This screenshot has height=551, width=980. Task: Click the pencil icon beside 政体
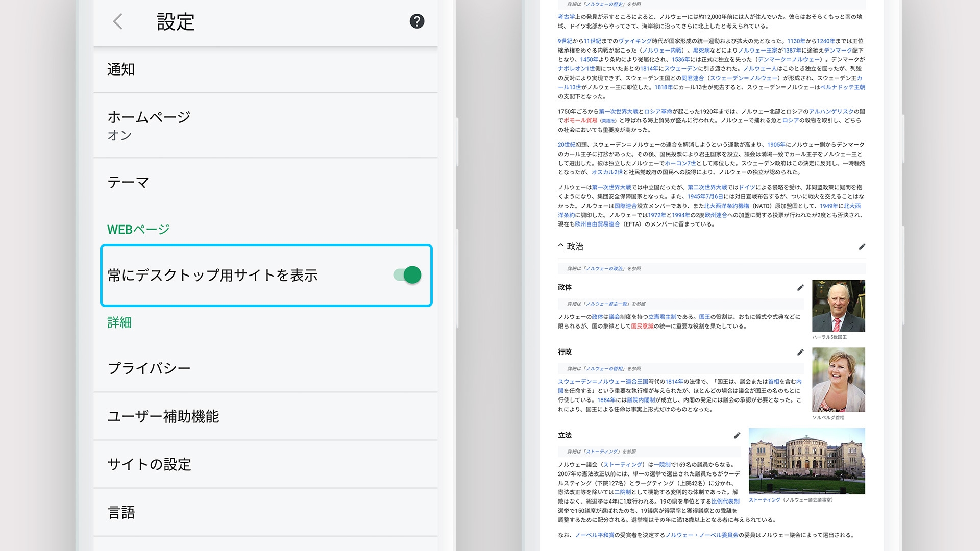click(x=800, y=288)
